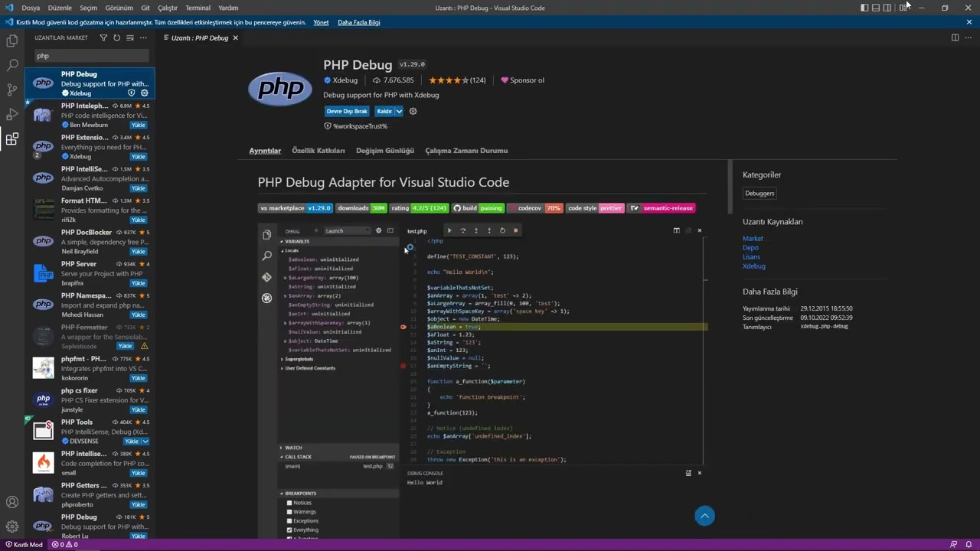980x551 pixels.
Task: Clear extension search results icon
Action: click(x=130, y=37)
